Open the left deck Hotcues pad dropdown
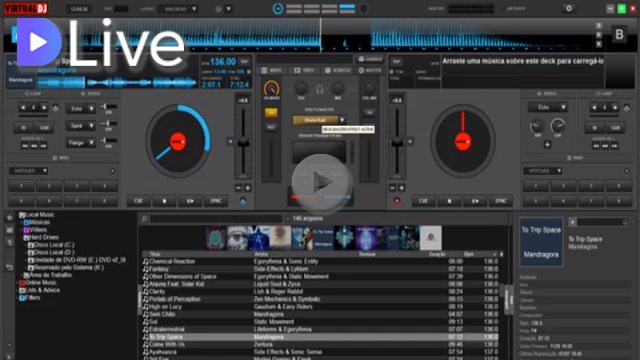This screenshot has width=640, height=360. 29,171
